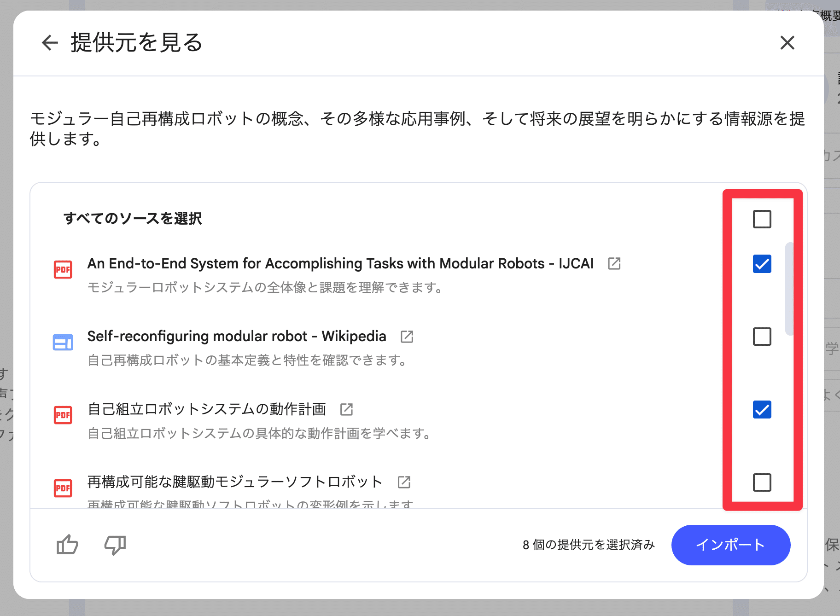Close the 提供元を見る dialog
The image size is (840, 616).
[787, 43]
